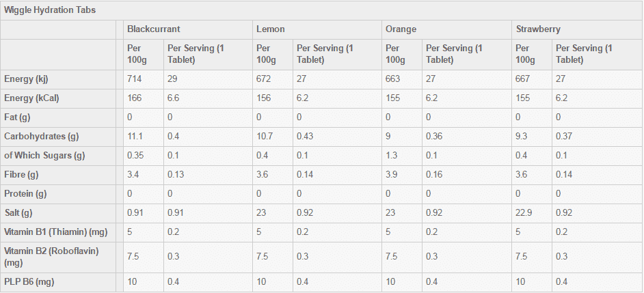Click the Wiggle Hydration Tabs table title
Screen dimensions: 644x293
point(50,10)
